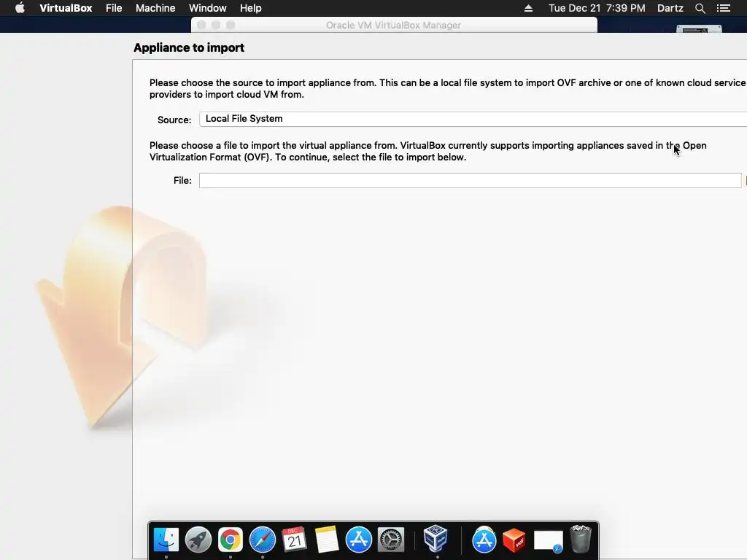The image size is (747, 560).
Task: Click the "Appliance to import" heading
Action: [x=189, y=47]
